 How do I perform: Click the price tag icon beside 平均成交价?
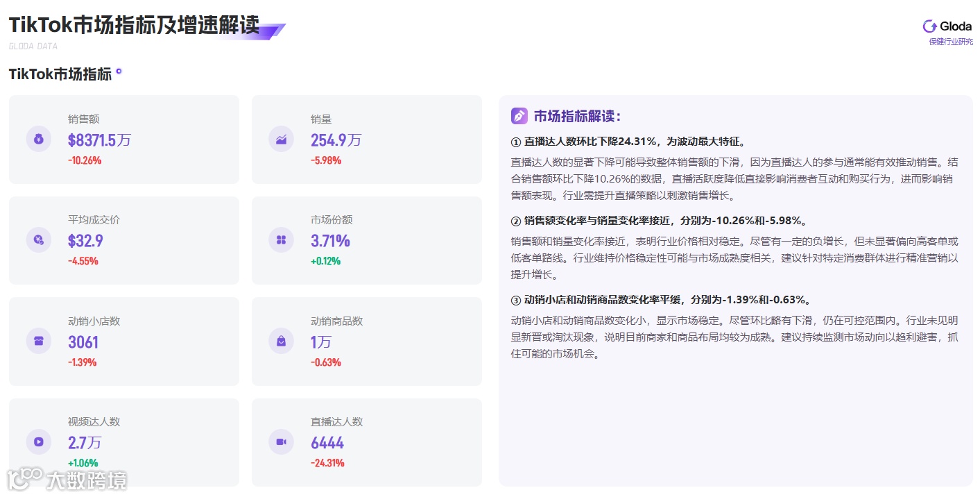coord(39,239)
